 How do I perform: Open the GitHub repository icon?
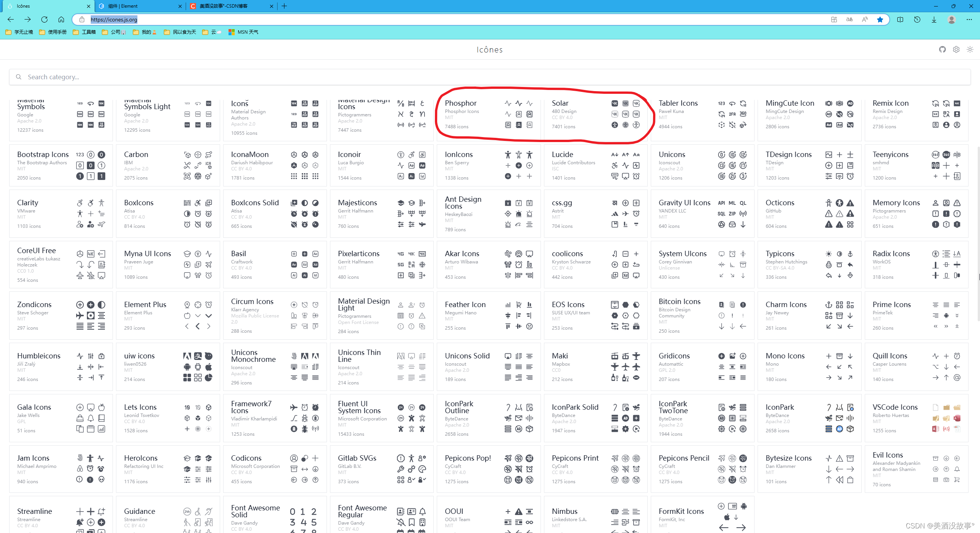942,49
